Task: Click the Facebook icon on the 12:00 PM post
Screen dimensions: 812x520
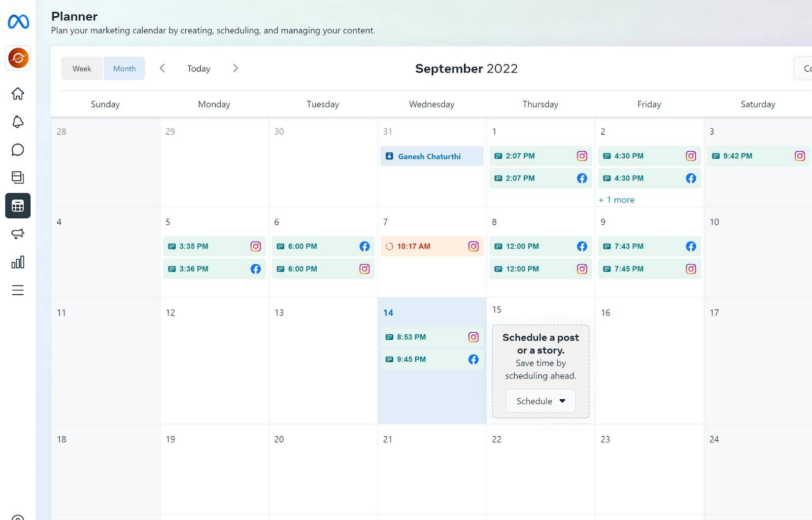Action: (582, 246)
